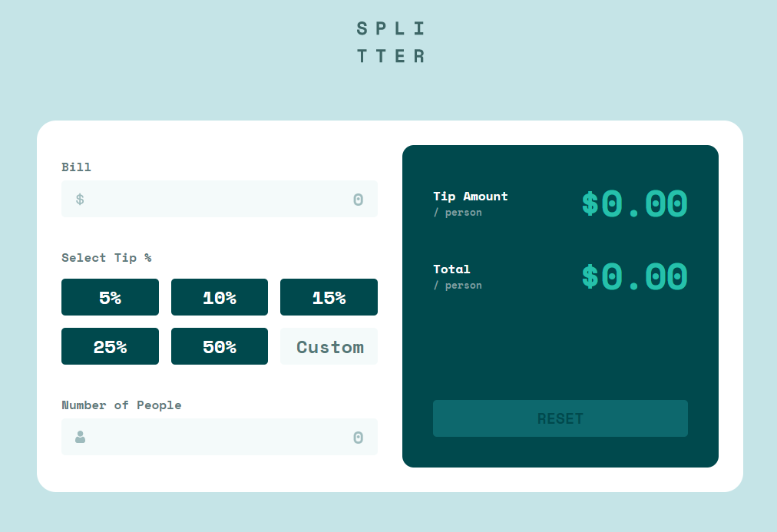Open the Custom tip percentage field
This screenshot has width=777, height=532.
(x=329, y=346)
